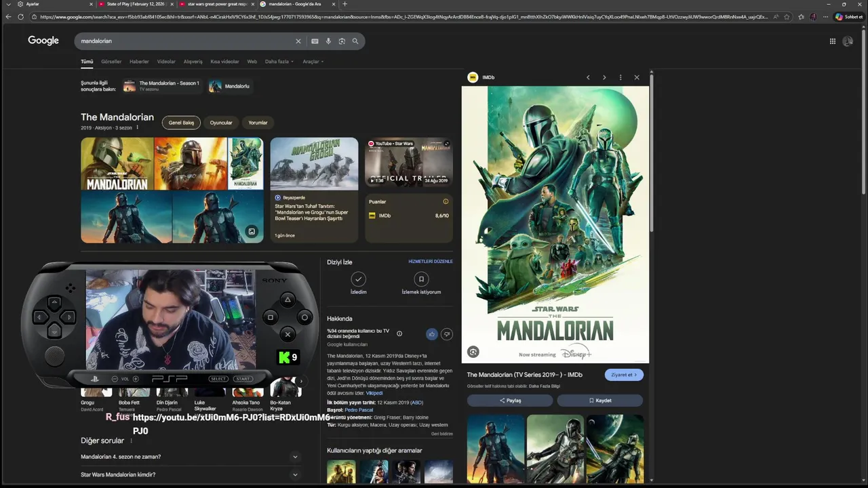
Task: Click the Kaydet save button
Action: point(600,401)
